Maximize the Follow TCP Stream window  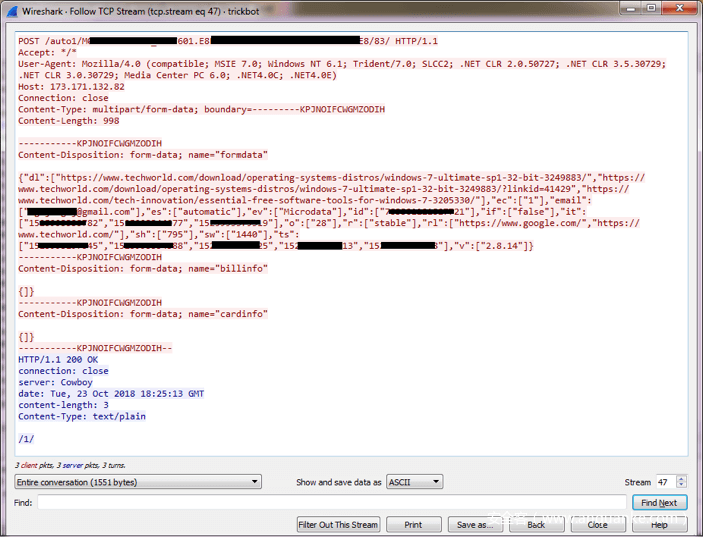click(649, 8)
